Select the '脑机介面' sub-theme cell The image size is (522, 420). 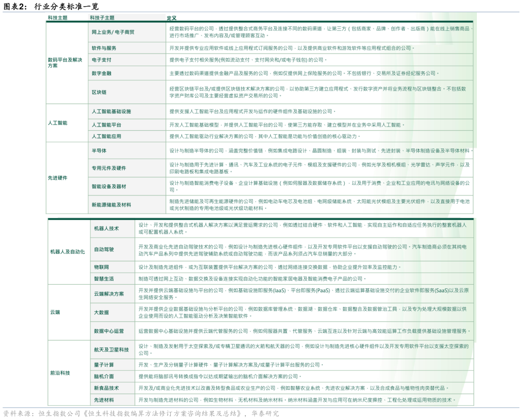113,376
